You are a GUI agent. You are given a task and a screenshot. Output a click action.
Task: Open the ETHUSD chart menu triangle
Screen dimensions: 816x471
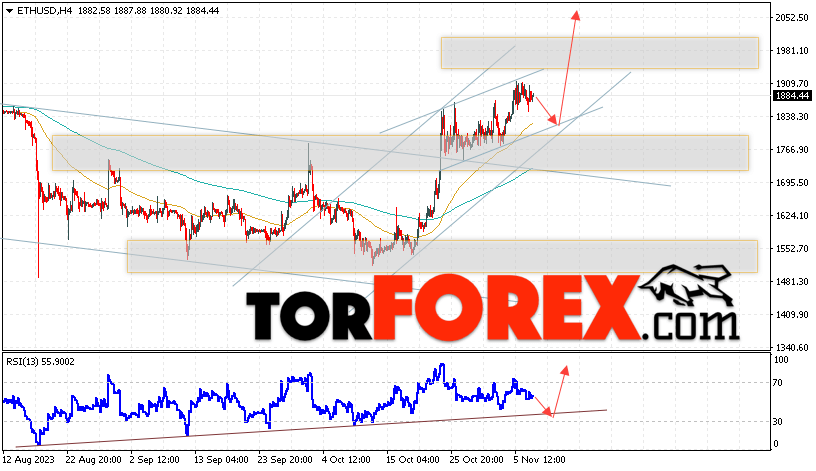pos(9,11)
